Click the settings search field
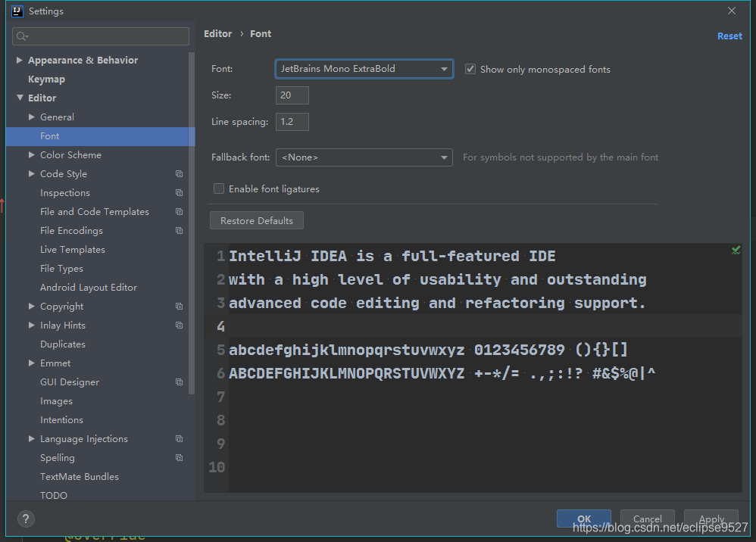This screenshot has height=542, width=756. click(x=100, y=36)
